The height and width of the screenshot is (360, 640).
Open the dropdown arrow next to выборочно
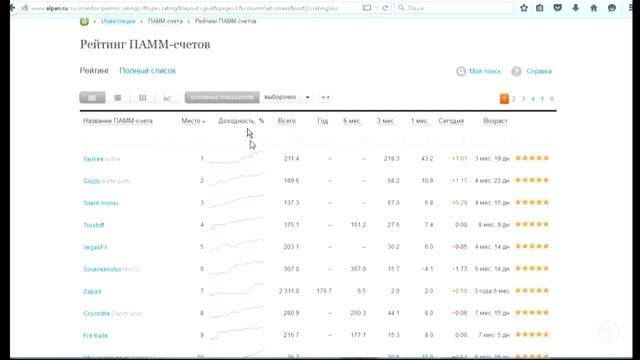coord(308,97)
